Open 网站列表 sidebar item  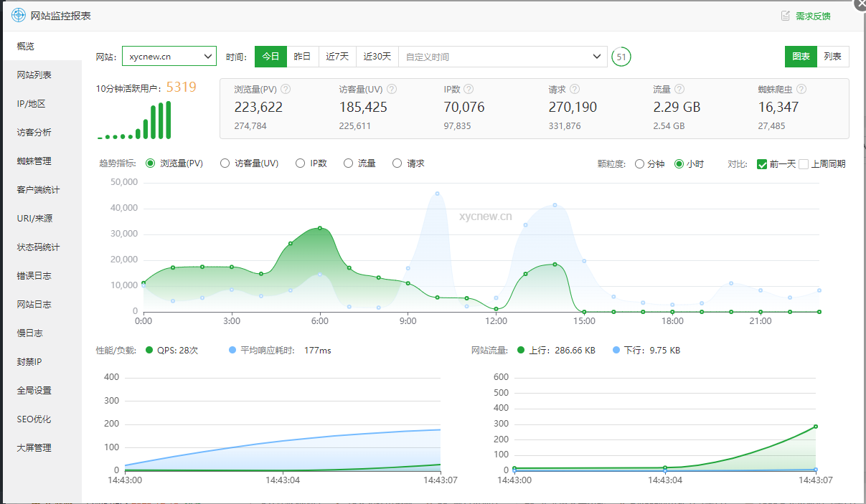[x=42, y=75]
